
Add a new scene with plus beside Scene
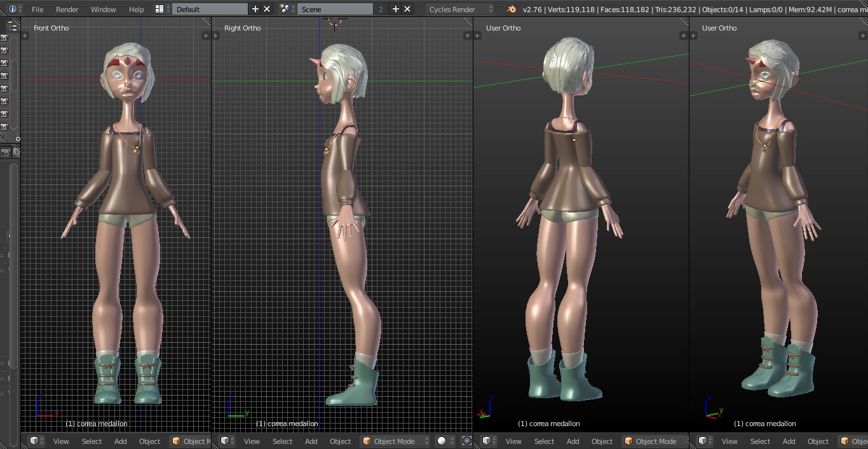(395, 9)
